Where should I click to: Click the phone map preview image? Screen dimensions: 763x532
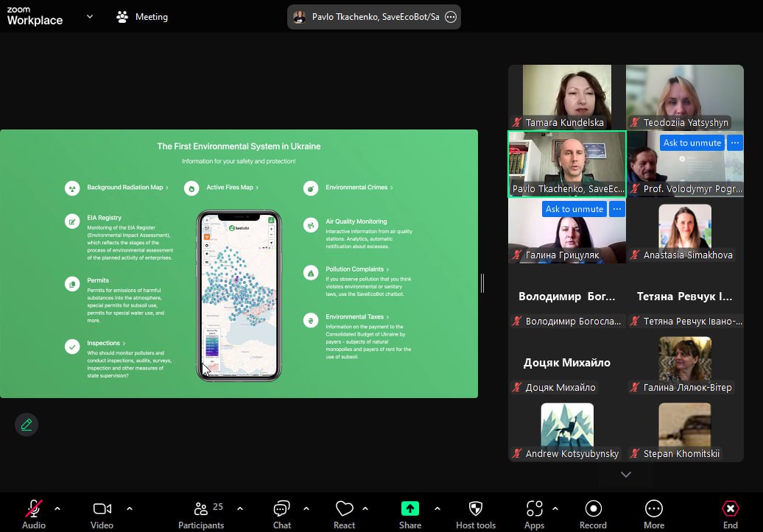[x=239, y=296]
